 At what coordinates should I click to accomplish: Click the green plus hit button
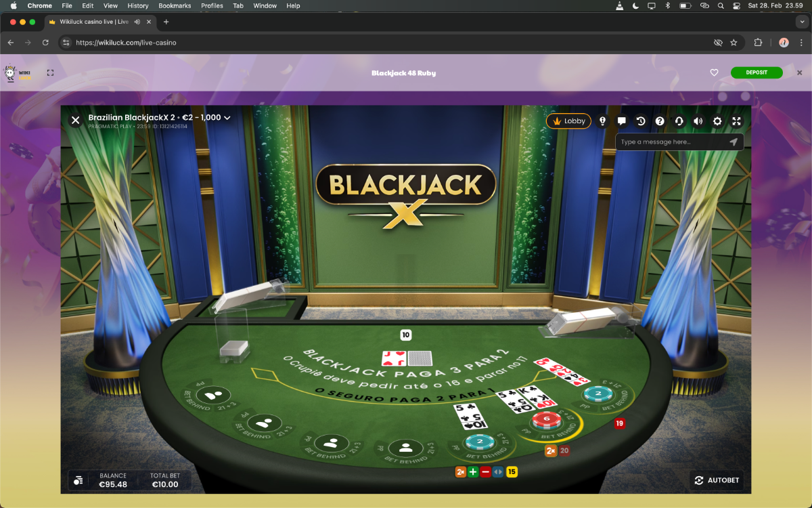coord(472,472)
